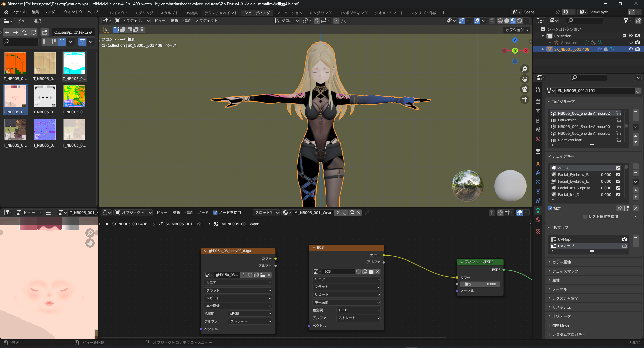Image resolution: width=644 pixels, height=348 pixels.
Task: Open the Physics properties tab
Action: (538, 191)
